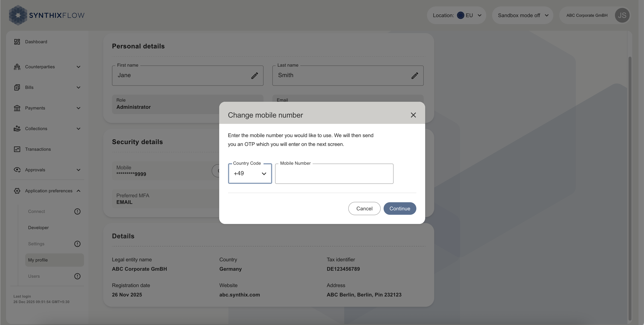Click the JS user avatar

tap(622, 15)
